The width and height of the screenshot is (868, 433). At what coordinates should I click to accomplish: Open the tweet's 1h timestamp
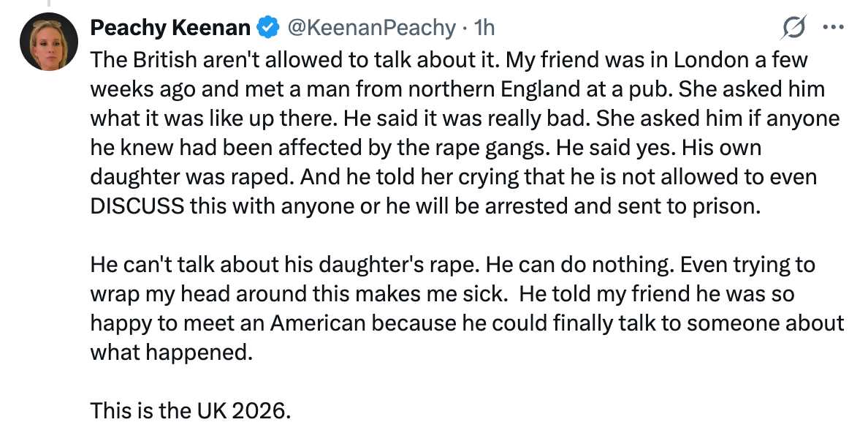[484, 28]
